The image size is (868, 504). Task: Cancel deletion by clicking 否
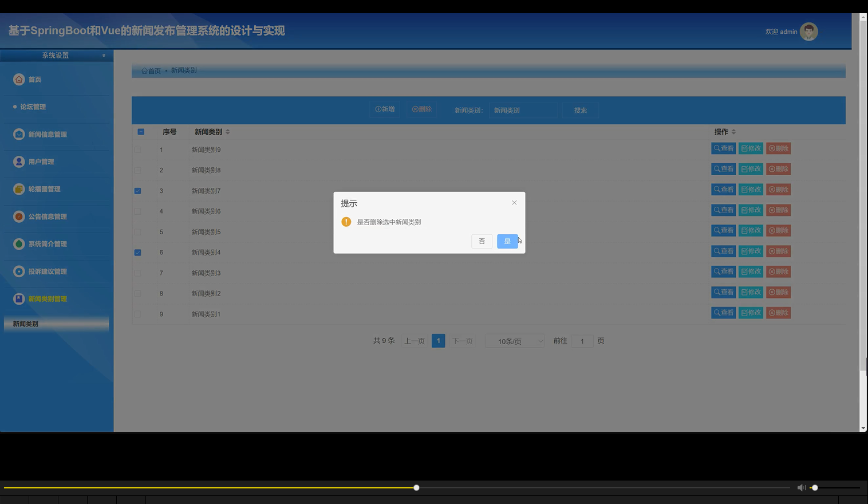click(482, 241)
